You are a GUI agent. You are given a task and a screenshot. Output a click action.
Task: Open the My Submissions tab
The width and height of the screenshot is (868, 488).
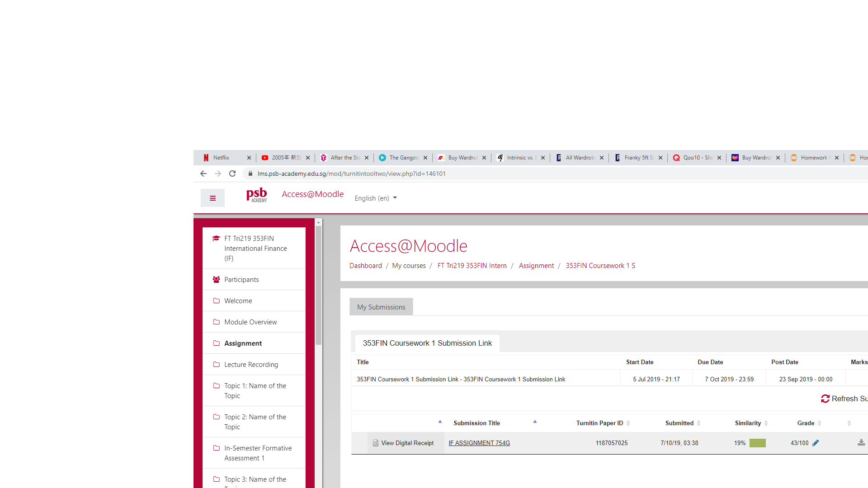coord(381,307)
